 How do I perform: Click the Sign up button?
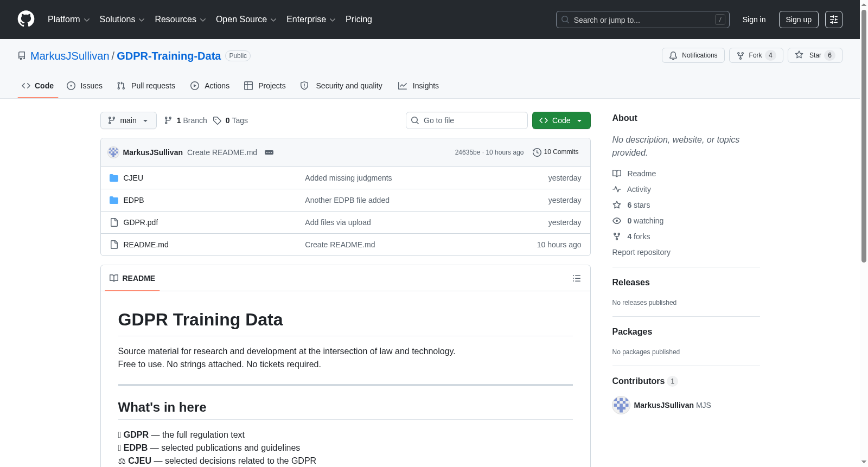click(x=799, y=20)
